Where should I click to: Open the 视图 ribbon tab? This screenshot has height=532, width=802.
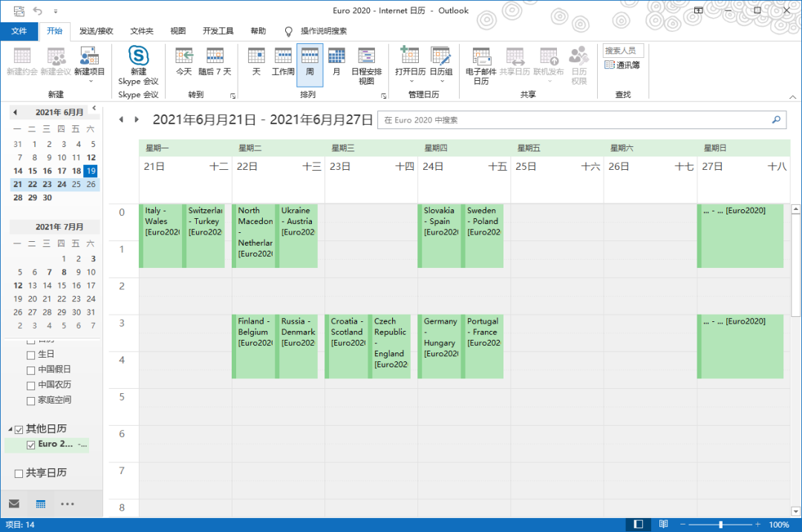click(x=178, y=31)
